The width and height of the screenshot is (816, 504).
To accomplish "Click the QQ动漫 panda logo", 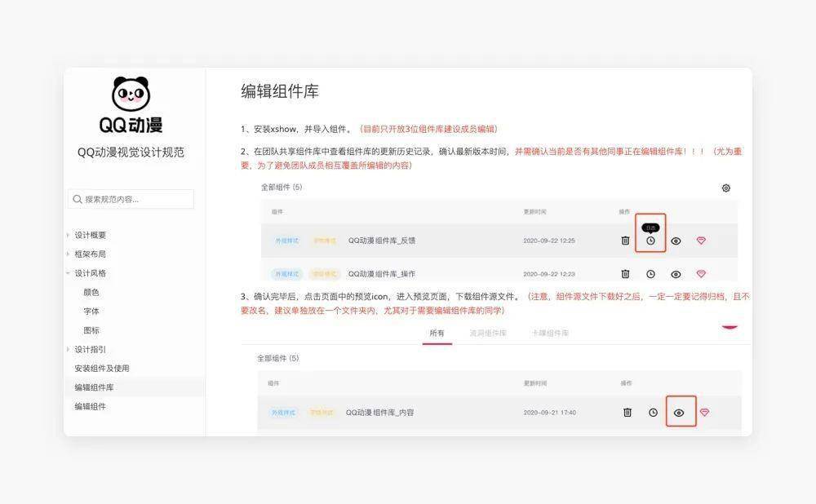I will pos(131,104).
